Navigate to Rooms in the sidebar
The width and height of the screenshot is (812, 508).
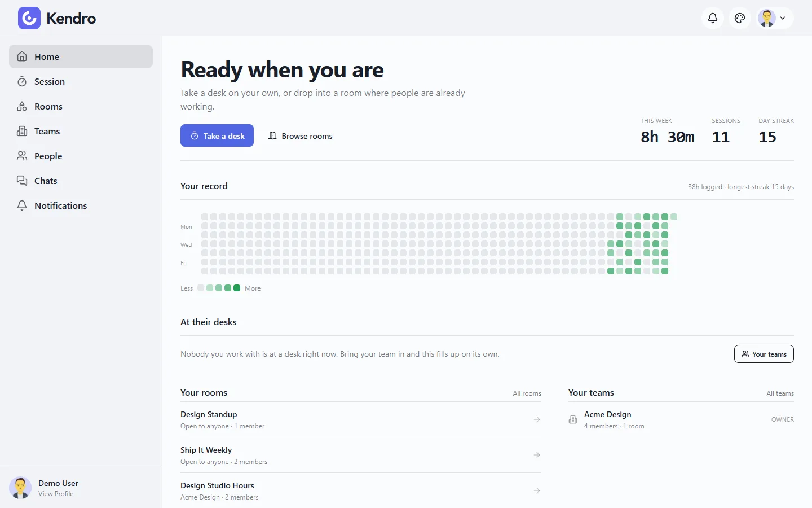click(x=81, y=106)
